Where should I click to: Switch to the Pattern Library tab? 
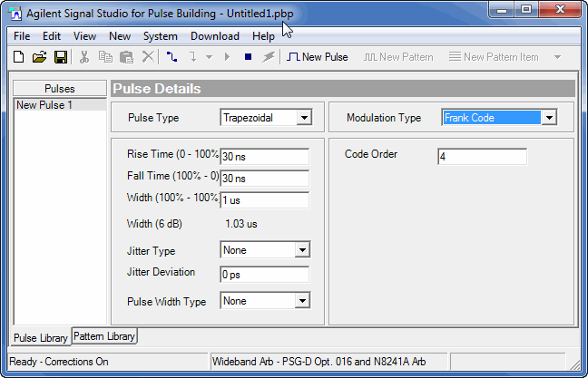point(104,336)
